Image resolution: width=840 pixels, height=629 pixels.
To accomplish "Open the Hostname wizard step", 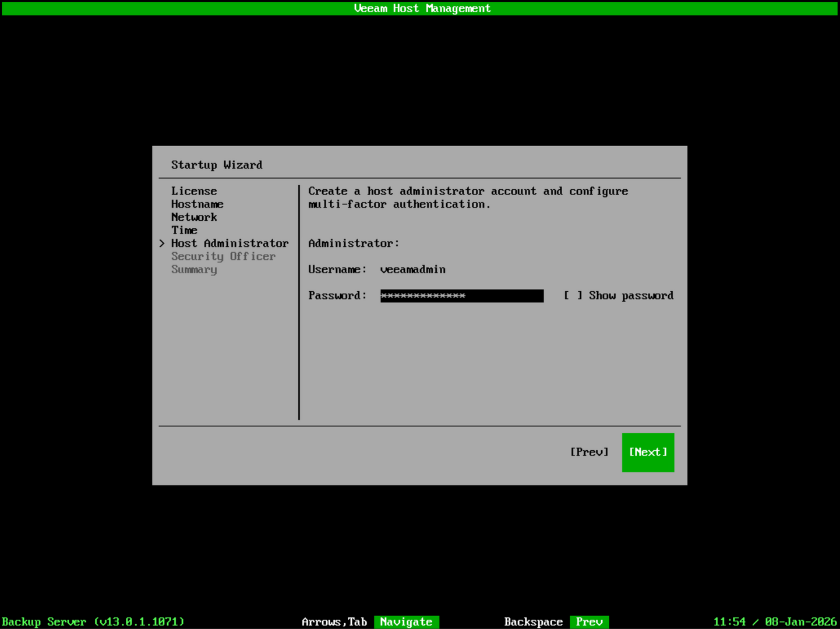I will (197, 204).
